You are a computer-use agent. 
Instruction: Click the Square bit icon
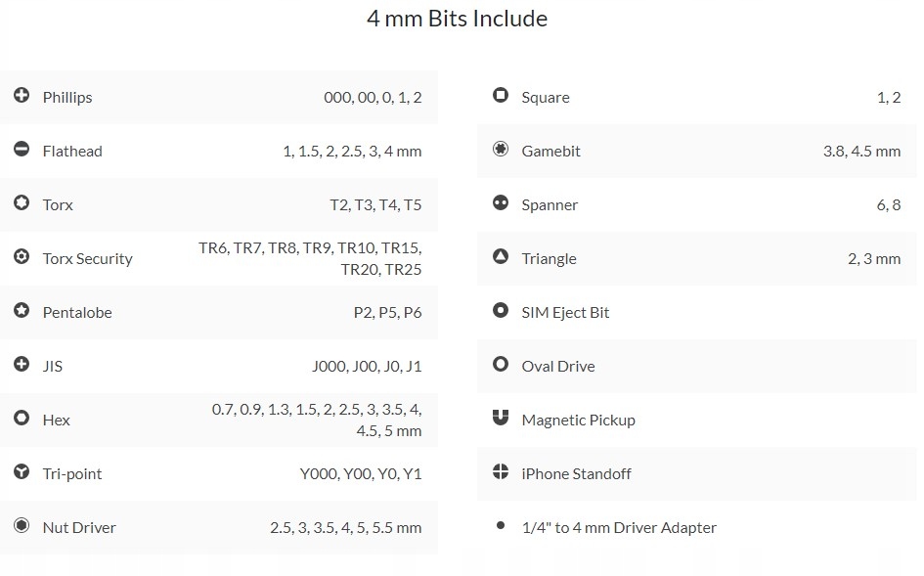pyautogui.click(x=501, y=96)
